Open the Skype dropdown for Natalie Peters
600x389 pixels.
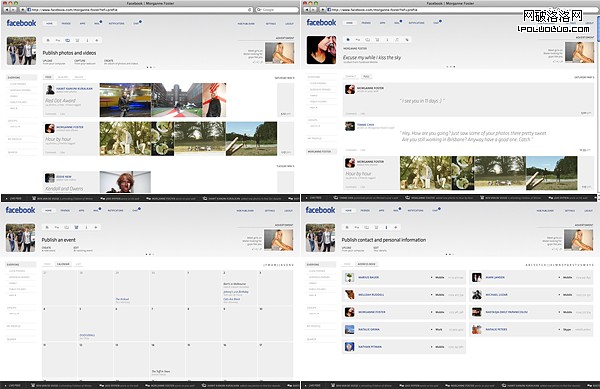tap(565, 329)
